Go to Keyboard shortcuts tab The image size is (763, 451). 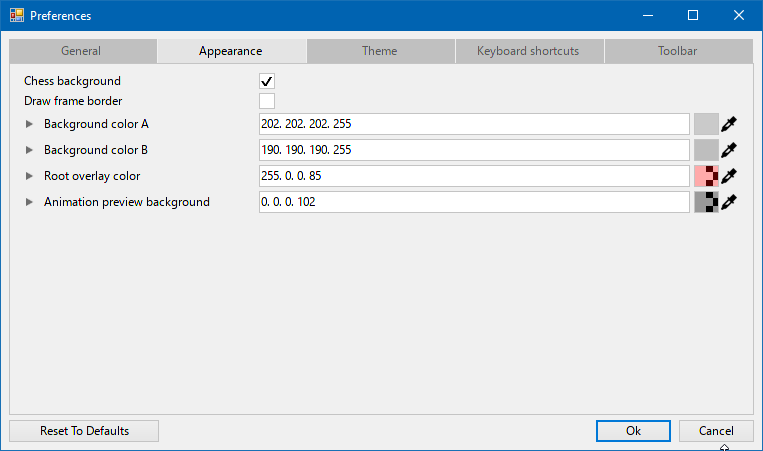click(528, 51)
